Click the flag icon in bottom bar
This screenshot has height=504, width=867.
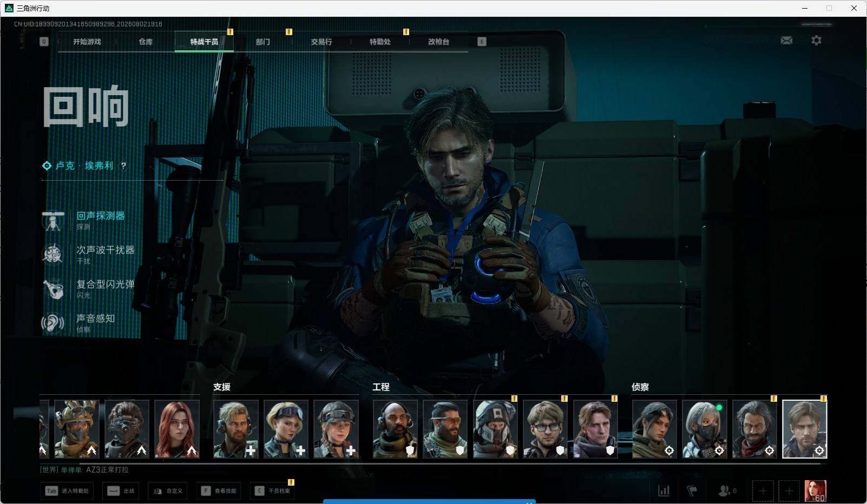tap(692, 491)
